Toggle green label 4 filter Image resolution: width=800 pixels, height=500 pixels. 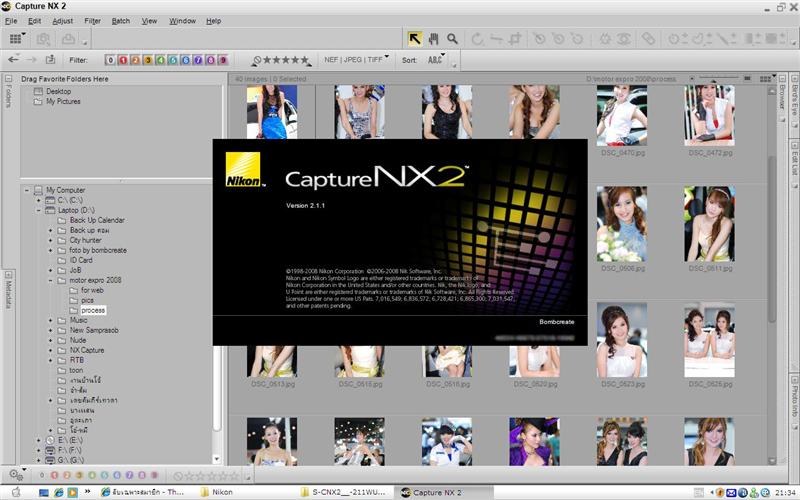[160, 60]
